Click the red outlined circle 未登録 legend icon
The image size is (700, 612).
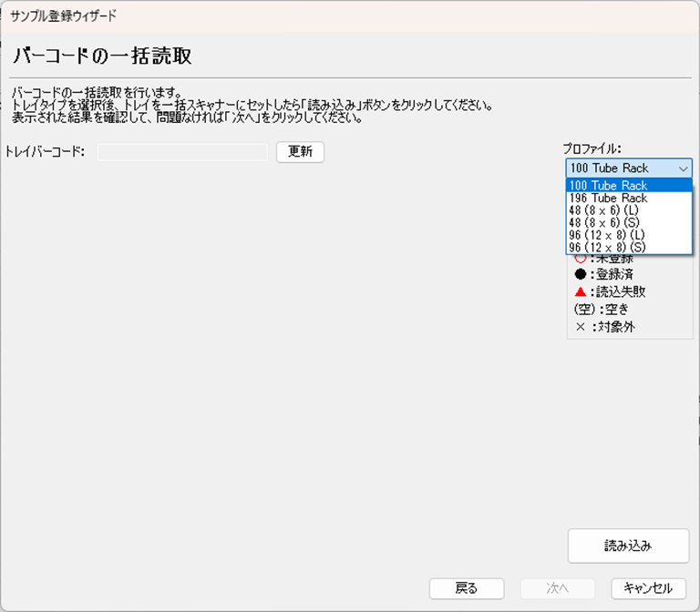[x=581, y=260]
